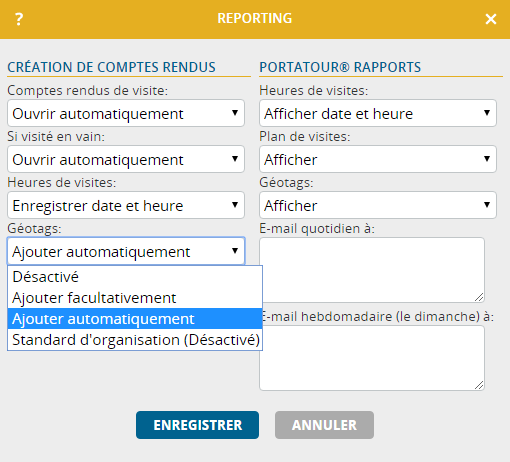Open Comptes rendus de visite dropdown
510x462 pixels.
(126, 113)
